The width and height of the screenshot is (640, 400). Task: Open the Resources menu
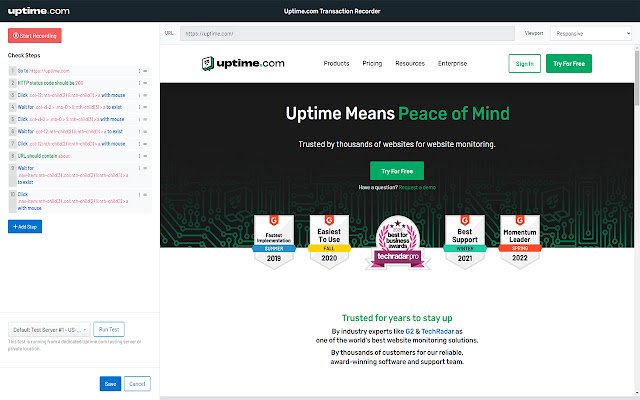pos(410,64)
